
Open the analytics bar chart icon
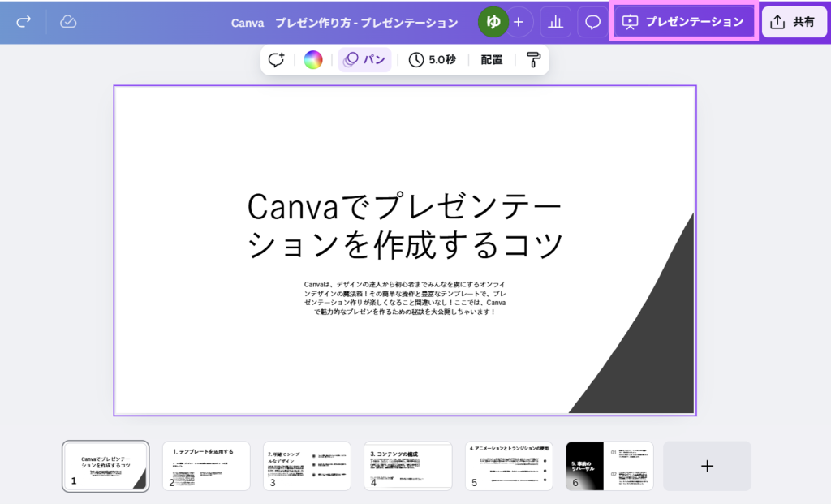coord(556,22)
